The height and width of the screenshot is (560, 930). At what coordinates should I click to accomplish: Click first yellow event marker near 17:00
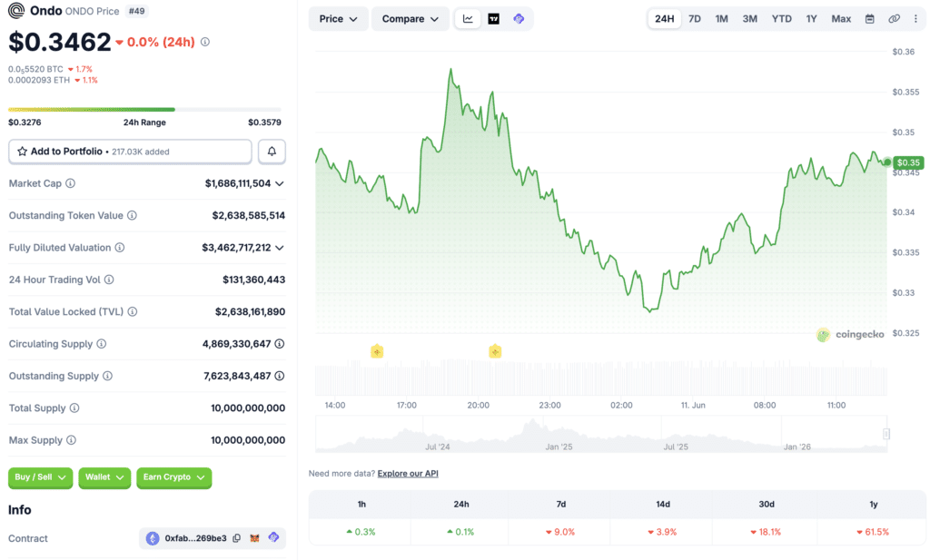click(377, 351)
